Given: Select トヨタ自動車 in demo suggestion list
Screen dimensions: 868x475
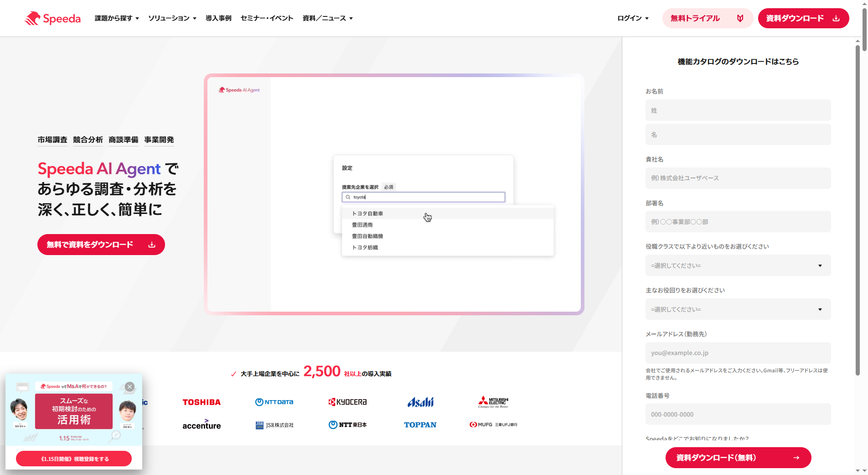Looking at the screenshot, I should point(448,214).
